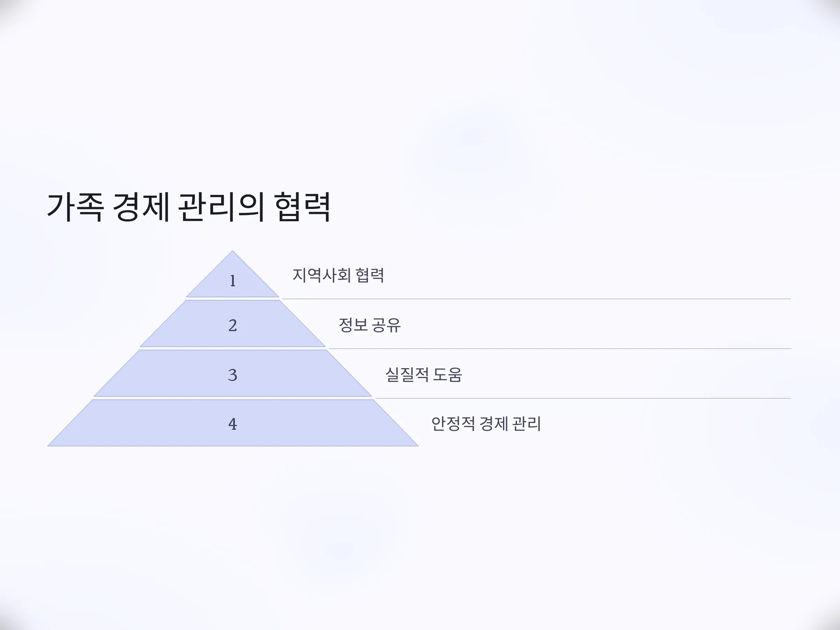Click the number 3 in third tier
840x630 pixels.
click(232, 375)
